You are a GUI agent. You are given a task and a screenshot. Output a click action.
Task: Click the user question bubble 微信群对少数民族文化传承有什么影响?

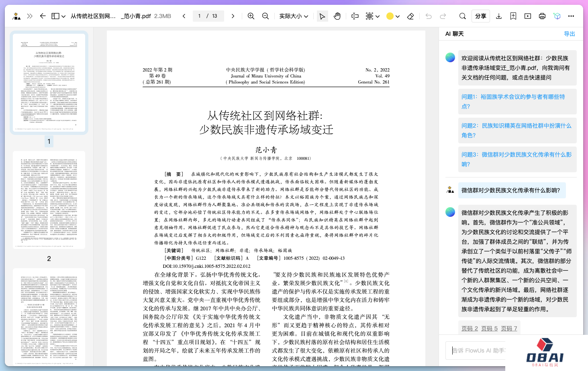click(x=512, y=190)
